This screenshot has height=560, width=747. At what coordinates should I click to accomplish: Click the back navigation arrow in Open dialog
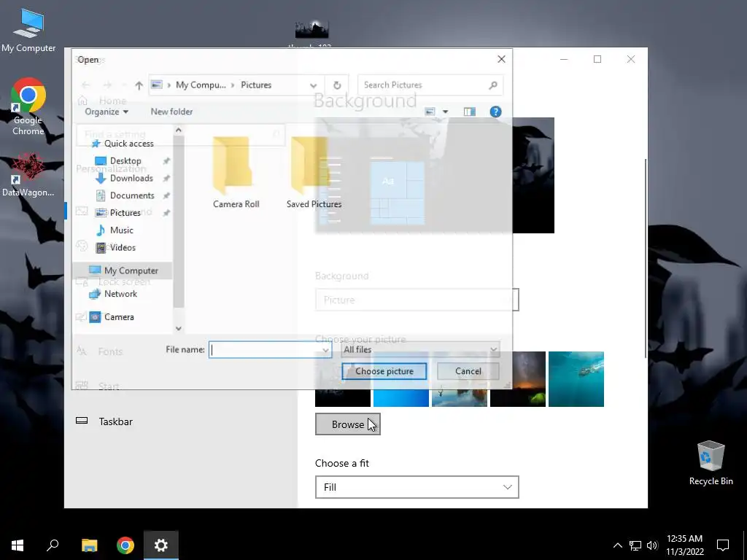86,85
